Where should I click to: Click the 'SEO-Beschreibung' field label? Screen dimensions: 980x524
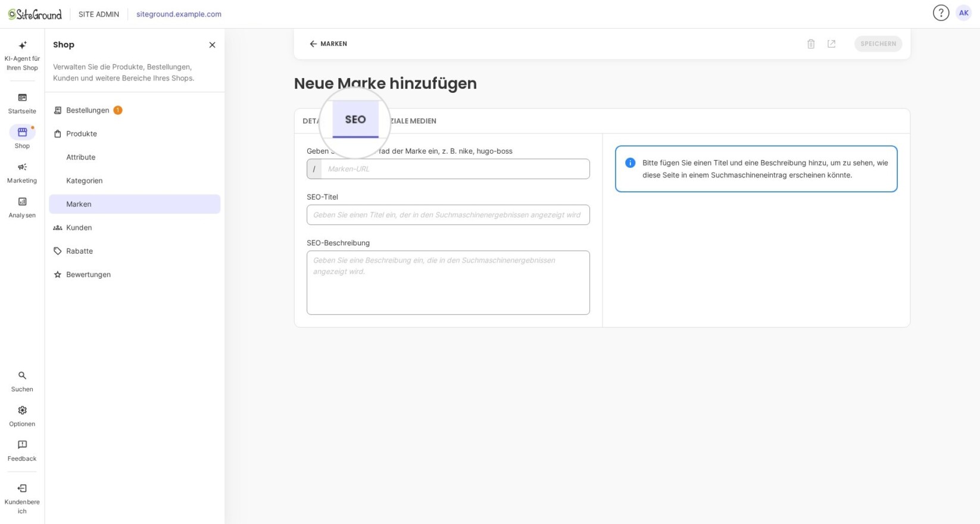pyautogui.click(x=338, y=243)
